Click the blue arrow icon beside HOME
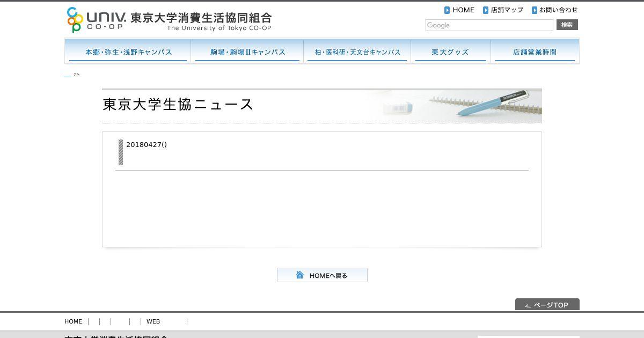644x338 pixels. pos(447,10)
